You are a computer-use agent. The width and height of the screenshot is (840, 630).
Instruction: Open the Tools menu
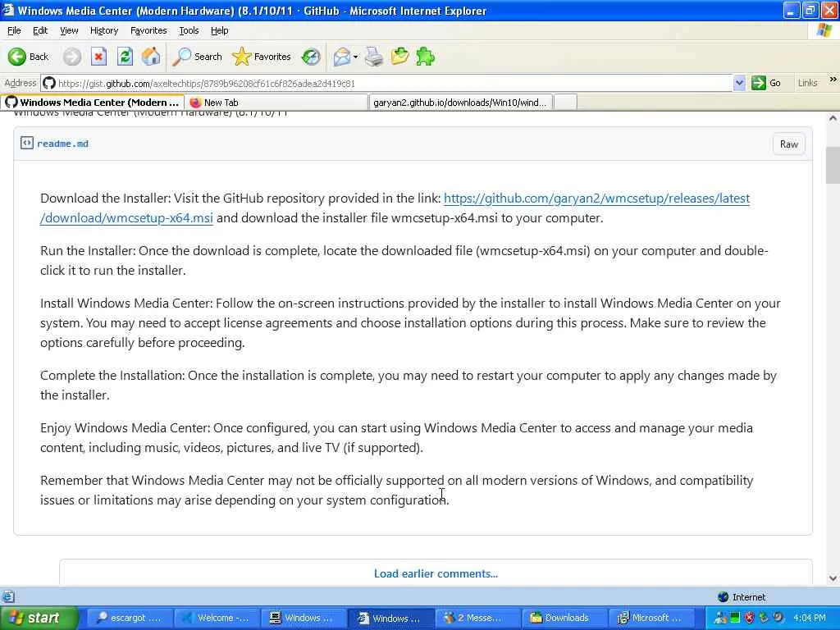(189, 30)
